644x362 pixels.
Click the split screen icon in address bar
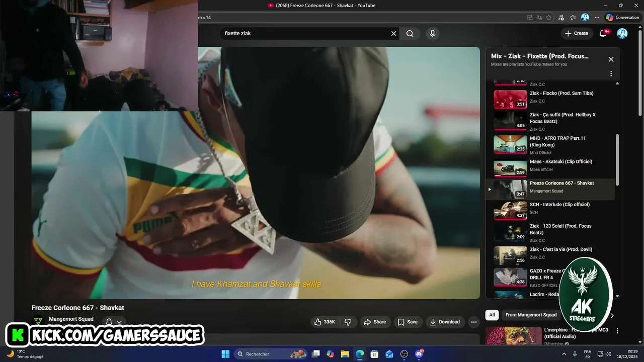[530, 17]
